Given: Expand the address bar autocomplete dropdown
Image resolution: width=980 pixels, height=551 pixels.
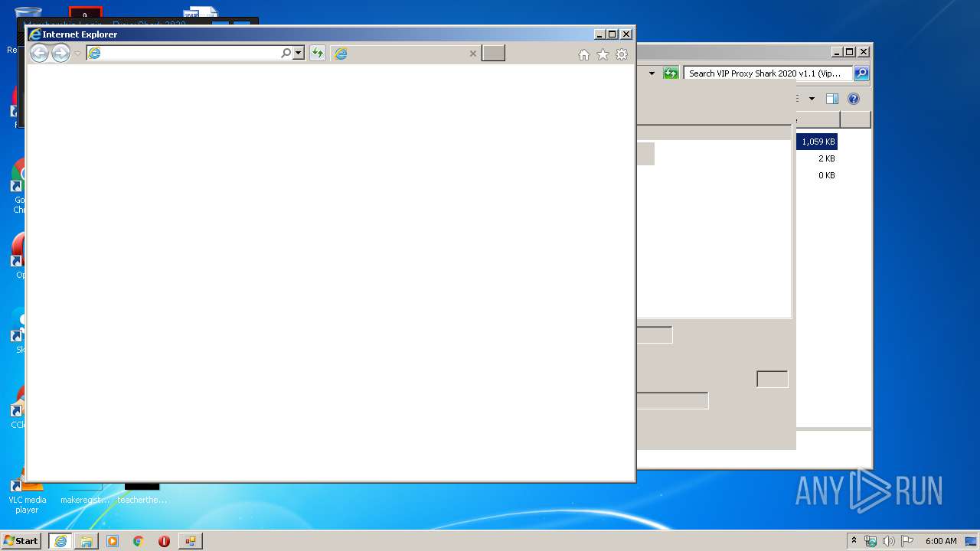Looking at the screenshot, I should click(x=299, y=53).
